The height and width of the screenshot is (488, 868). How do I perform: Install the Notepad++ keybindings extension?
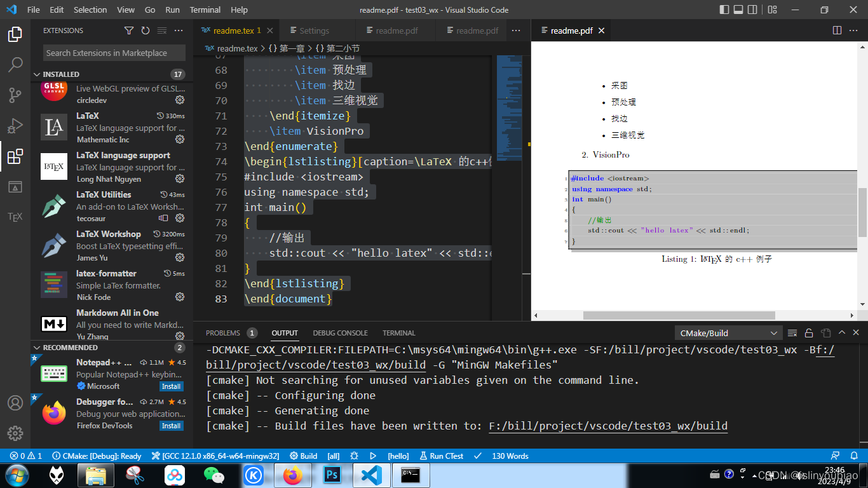171,386
